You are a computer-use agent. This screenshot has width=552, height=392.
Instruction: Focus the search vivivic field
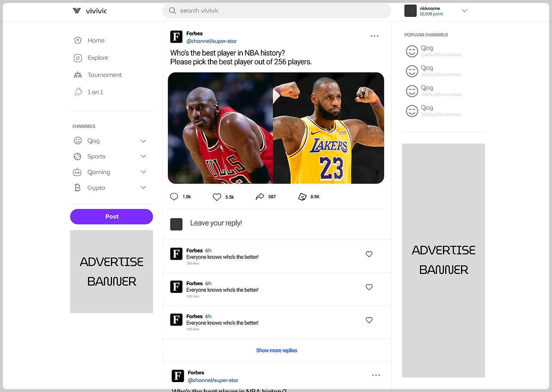pyautogui.click(x=277, y=11)
